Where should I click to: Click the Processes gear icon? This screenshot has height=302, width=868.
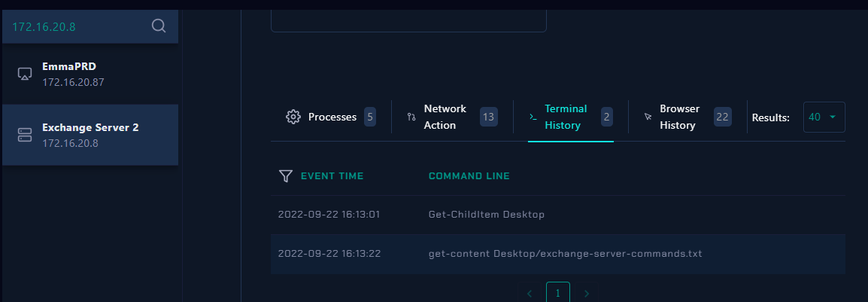click(293, 117)
